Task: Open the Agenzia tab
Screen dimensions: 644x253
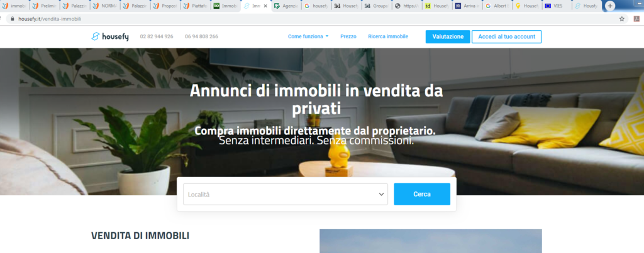Action: [x=287, y=6]
